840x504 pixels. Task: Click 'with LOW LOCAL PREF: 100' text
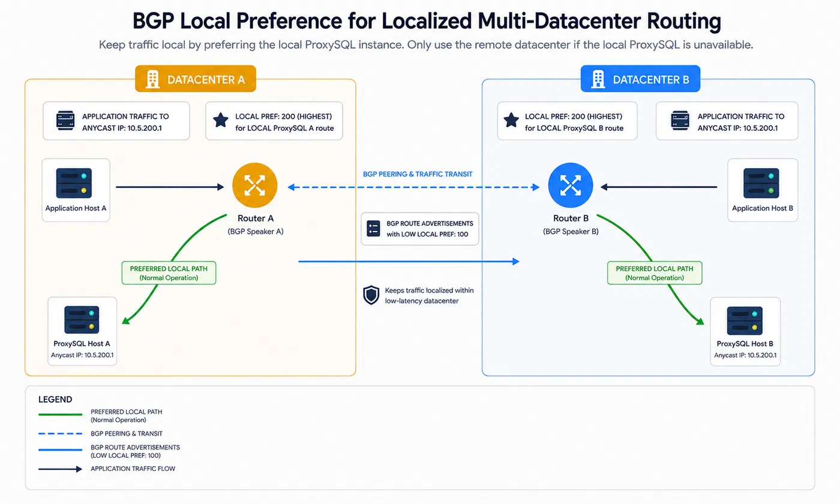(428, 234)
